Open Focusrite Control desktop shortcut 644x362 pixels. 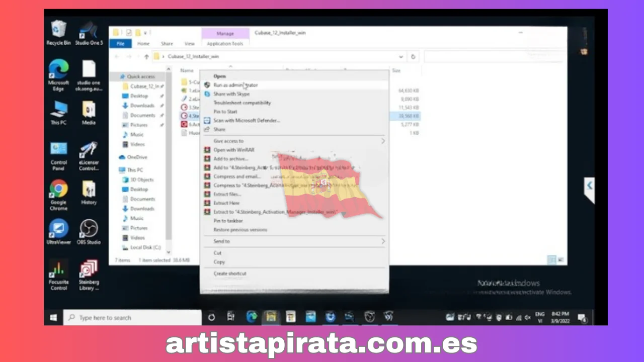[x=58, y=275]
